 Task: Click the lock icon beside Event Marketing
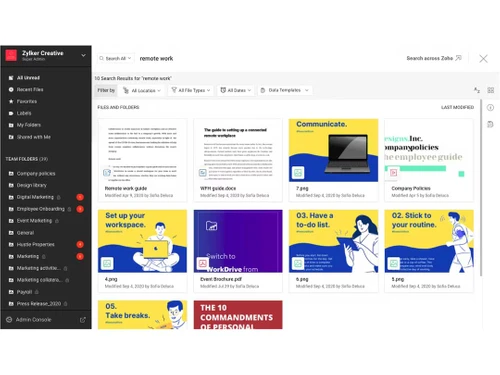coord(57,221)
